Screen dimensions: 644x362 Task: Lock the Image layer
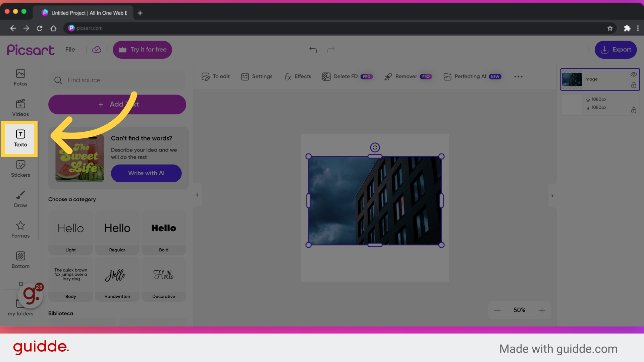click(634, 85)
